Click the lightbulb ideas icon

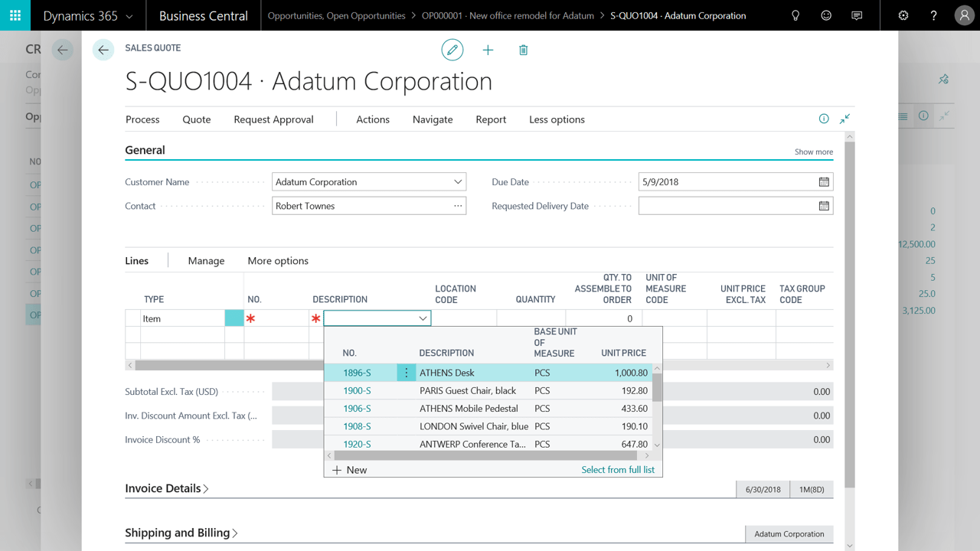(x=795, y=15)
